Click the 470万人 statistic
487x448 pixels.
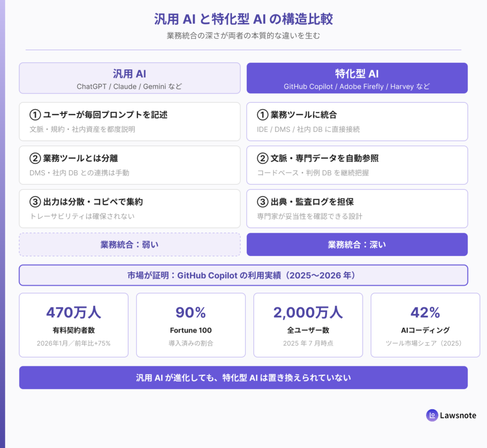74,313
